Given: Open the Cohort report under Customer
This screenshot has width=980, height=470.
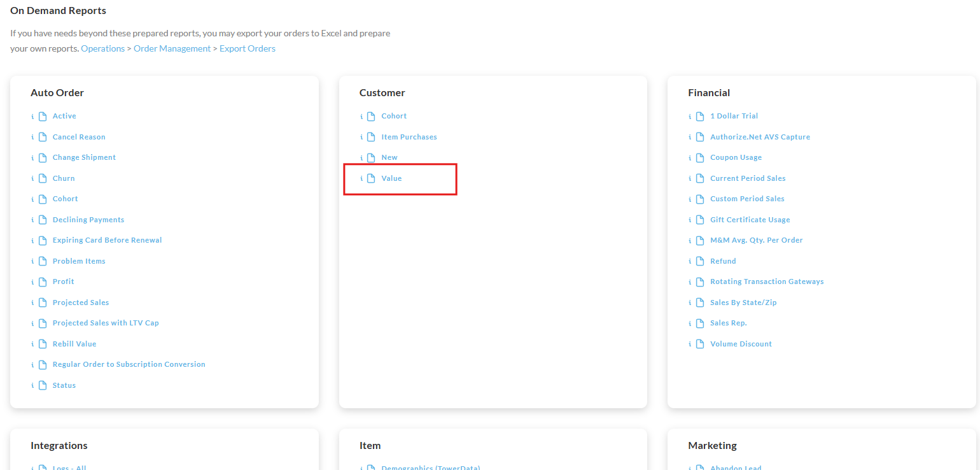Looking at the screenshot, I should pyautogui.click(x=394, y=116).
